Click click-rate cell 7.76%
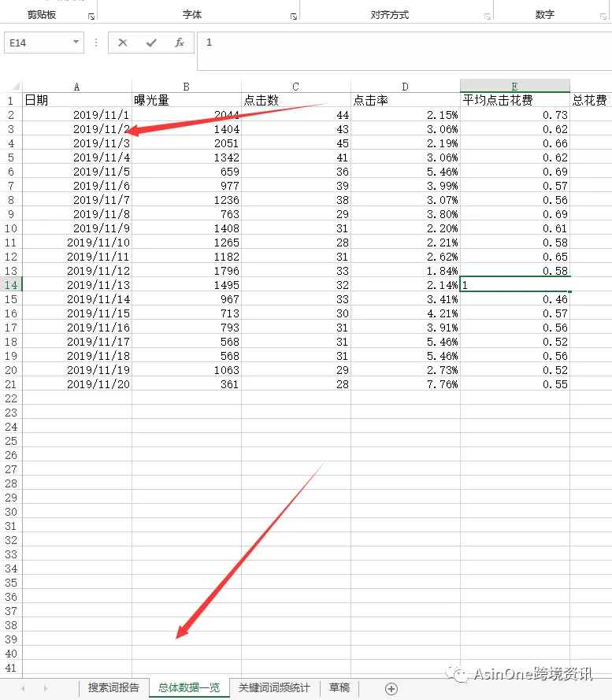This screenshot has width=612, height=700. (405, 384)
